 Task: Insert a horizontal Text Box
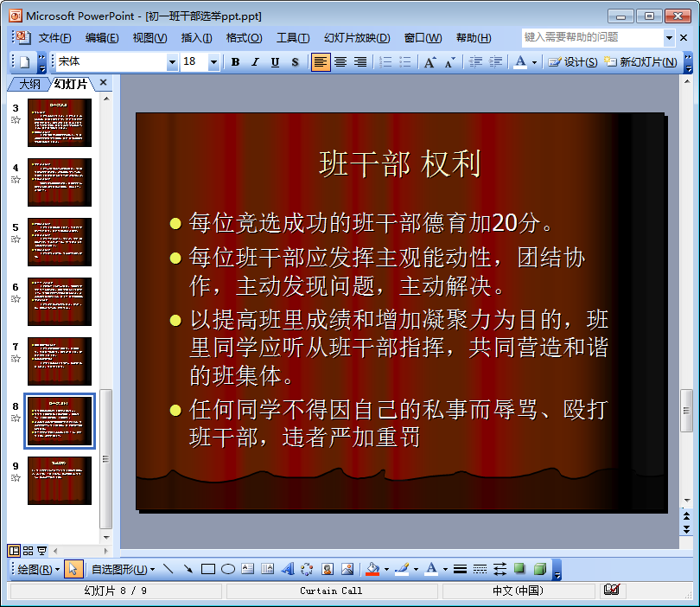248,569
